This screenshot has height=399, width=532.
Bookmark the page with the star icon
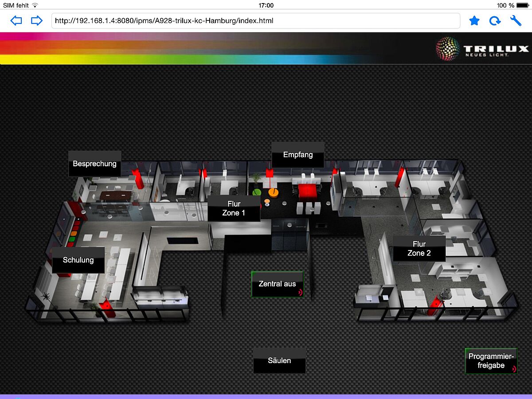pyautogui.click(x=474, y=21)
